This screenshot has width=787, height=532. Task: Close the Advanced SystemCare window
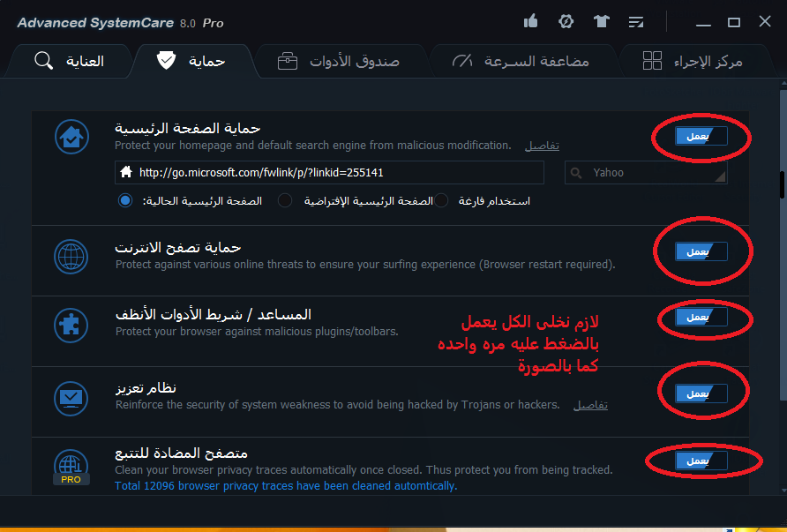(x=765, y=21)
